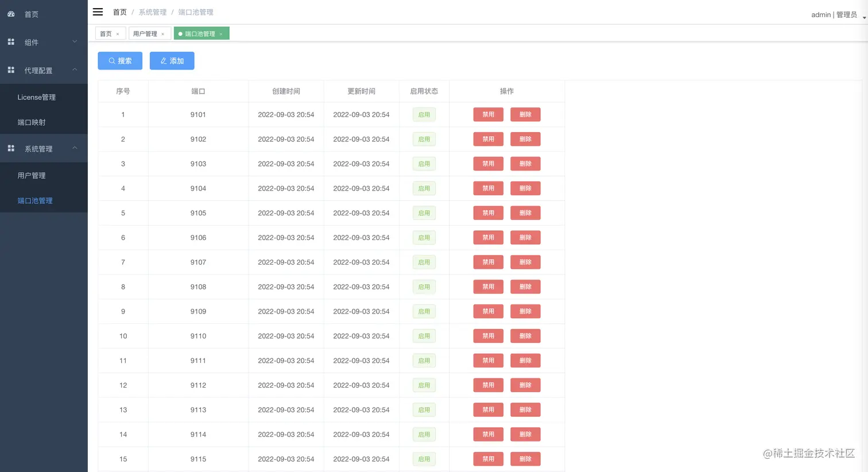The height and width of the screenshot is (472, 868).
Task: Click the 端口 column header
Action: pyautogui.click(x=198, y=91)
